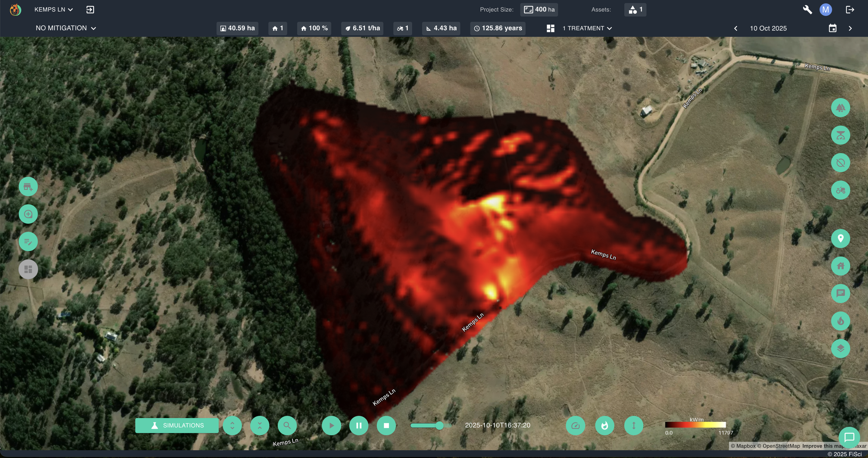
Task: Expand the NO MITIGATION dropdown
Action: (x=66, y=28)
